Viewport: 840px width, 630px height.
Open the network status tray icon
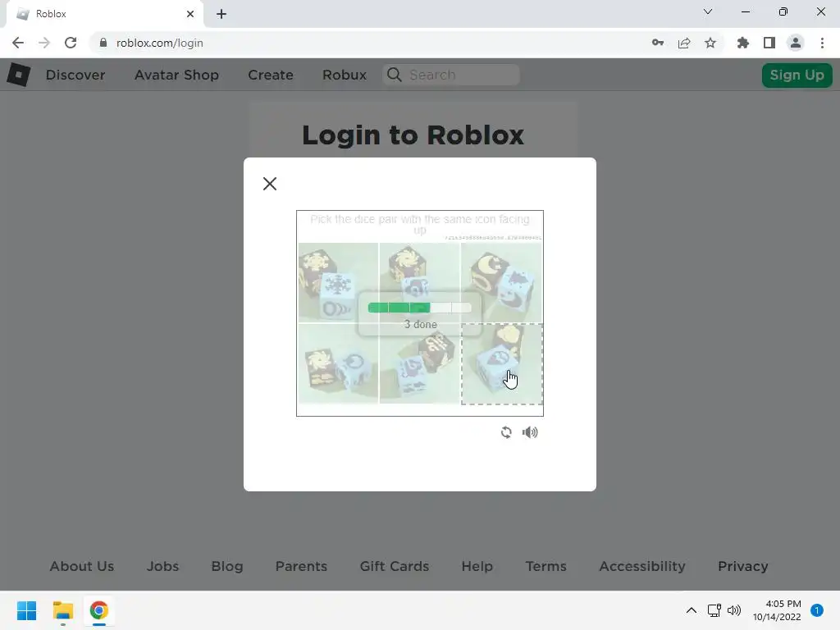point(714,610)
